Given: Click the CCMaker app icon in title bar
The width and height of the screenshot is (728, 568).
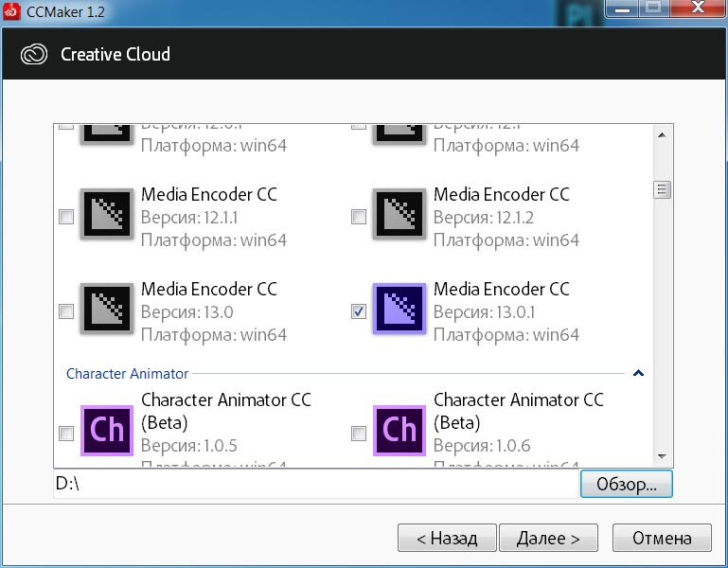Looking at the screenshot, I should (x=11, y=11).
